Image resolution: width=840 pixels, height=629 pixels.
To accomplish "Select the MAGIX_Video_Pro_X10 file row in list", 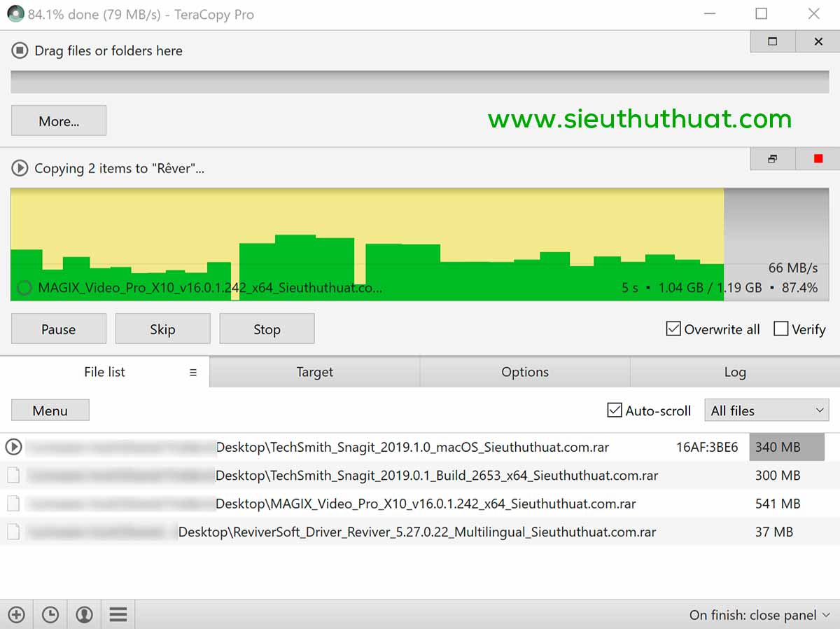I will click(420, 504).
